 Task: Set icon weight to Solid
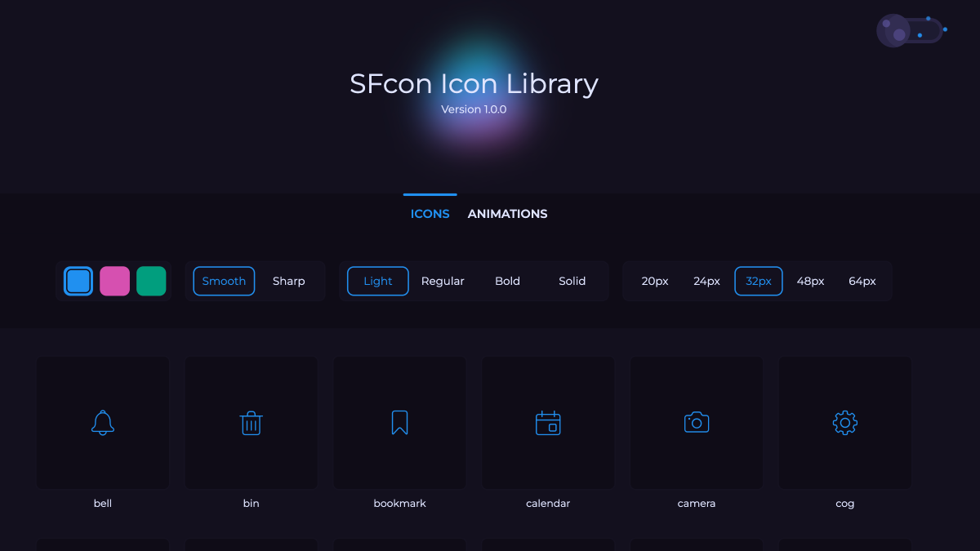click(x=572, y=281)
